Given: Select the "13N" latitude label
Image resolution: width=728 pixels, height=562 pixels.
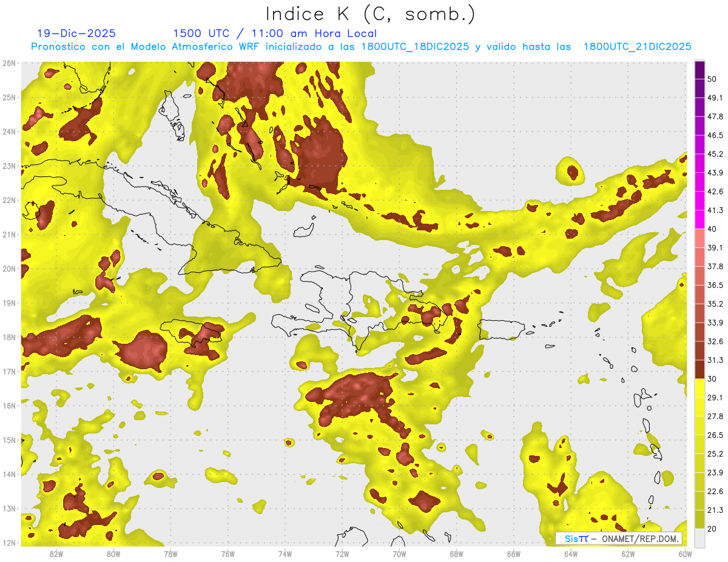Looking at the screenshot, I should (9, 509).
